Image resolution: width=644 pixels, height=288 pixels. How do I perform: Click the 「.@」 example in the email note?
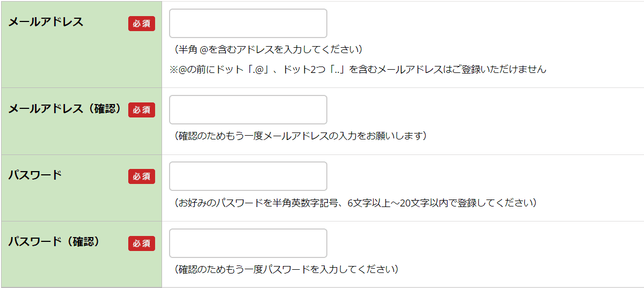pos(259,69)
